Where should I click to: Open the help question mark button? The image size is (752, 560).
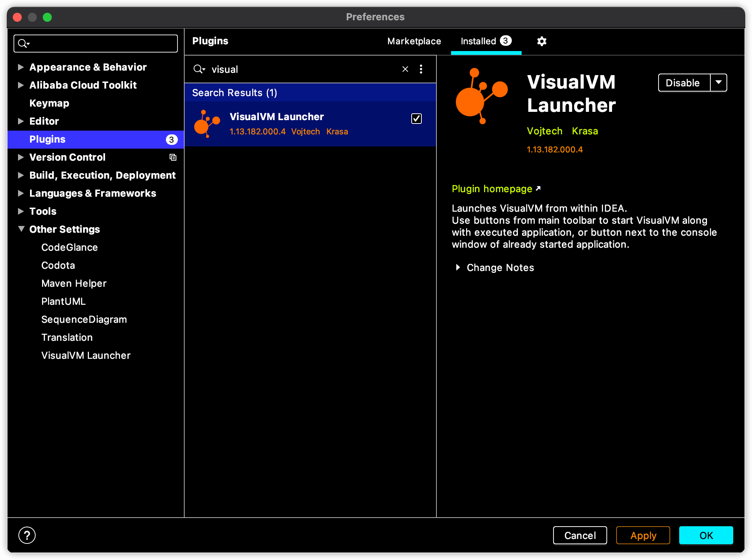click(27, 535)
